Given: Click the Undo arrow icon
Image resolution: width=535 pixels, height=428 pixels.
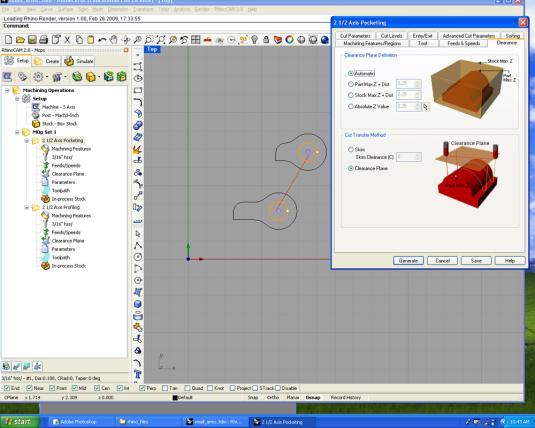Looking at the screenshot, I should pos(102,40).
